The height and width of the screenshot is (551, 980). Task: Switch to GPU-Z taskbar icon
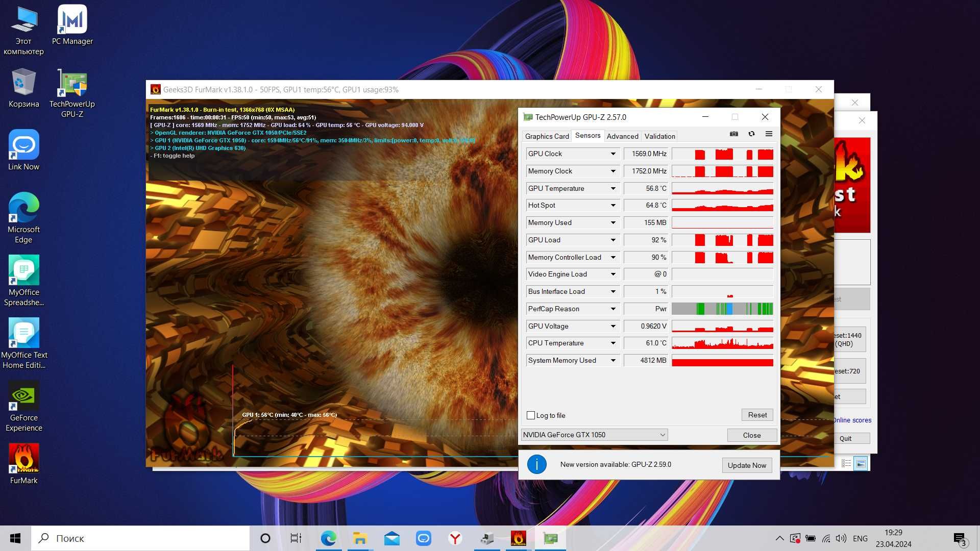tap(550, 538)
